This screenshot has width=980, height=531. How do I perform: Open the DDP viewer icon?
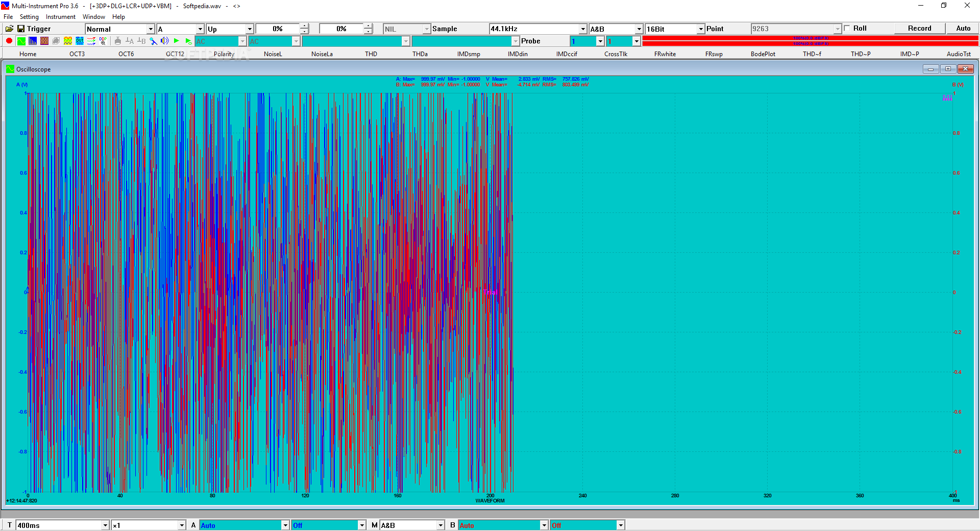point(103,41)
